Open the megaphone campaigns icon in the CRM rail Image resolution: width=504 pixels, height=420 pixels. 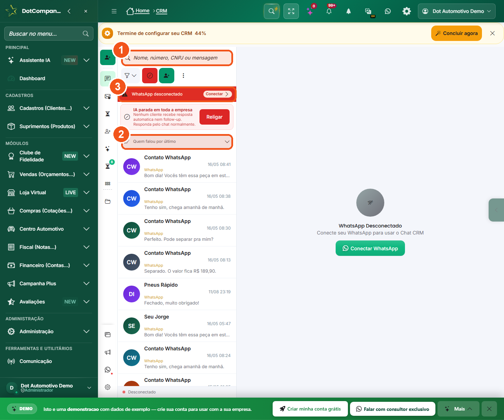(x=107, y=352)
